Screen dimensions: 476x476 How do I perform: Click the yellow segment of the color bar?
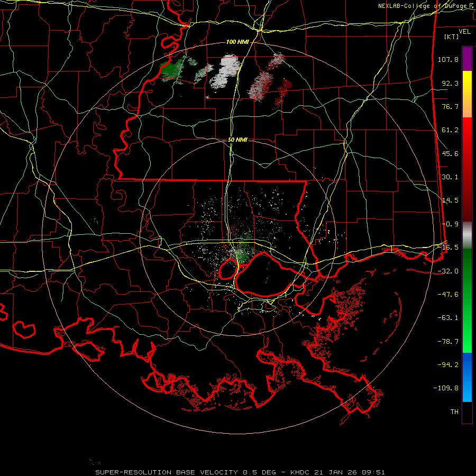coord(467,94)
